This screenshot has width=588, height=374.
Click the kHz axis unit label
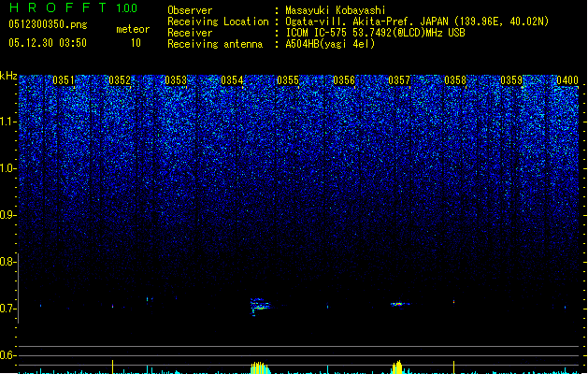(x=8, y=76)
